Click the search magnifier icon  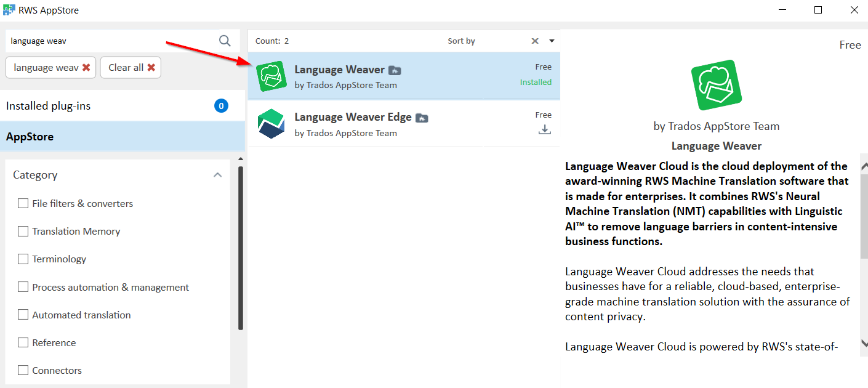click(x=225, y=41)
